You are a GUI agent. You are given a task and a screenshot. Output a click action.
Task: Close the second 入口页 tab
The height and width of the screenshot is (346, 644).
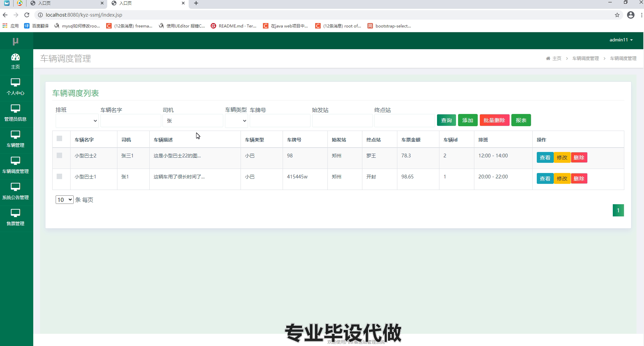183,3
